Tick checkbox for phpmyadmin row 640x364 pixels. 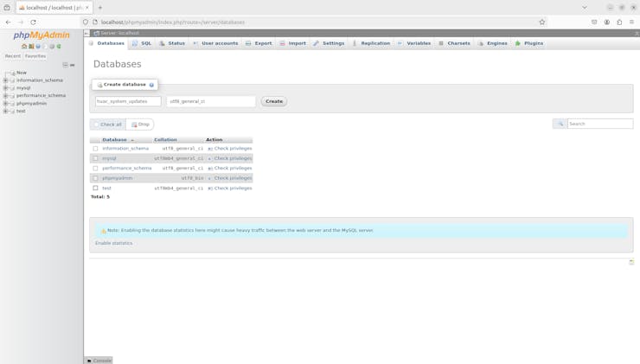(x=95, y=178)
